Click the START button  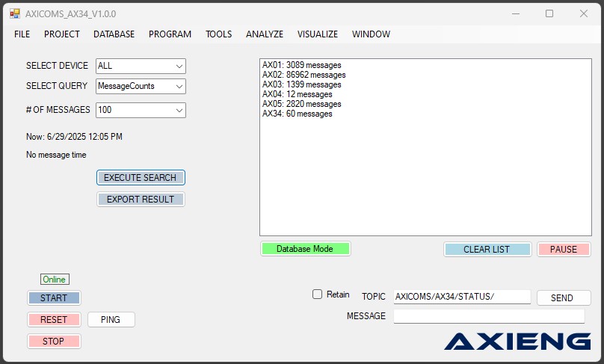[x=54, y=297]
